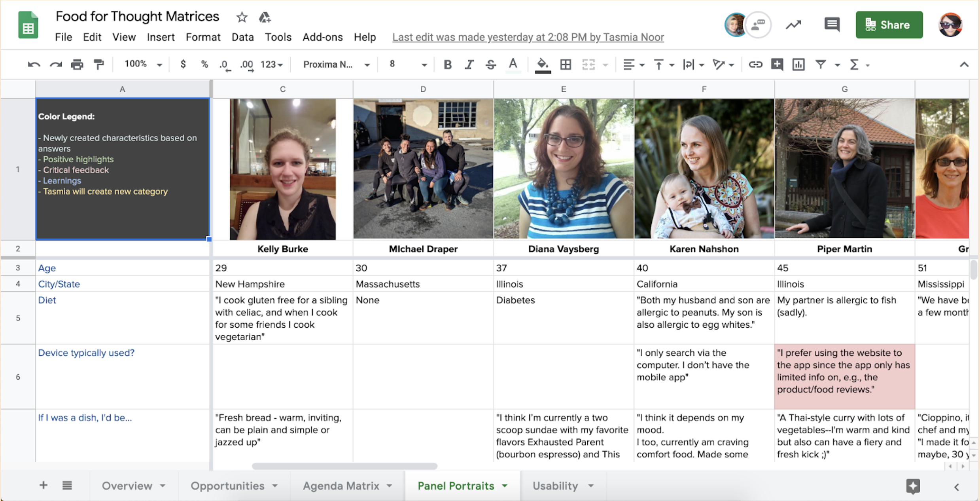Click Kelly Burke's portrait photo
980x501 pixels.
tap(282, 169)
